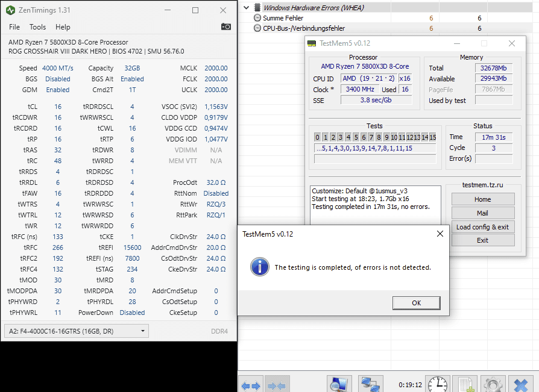The image size is (539, 392).
Task: Click the CPU-Bus-/Verbindungsfehler row label
Action: [x=304, y=28]
